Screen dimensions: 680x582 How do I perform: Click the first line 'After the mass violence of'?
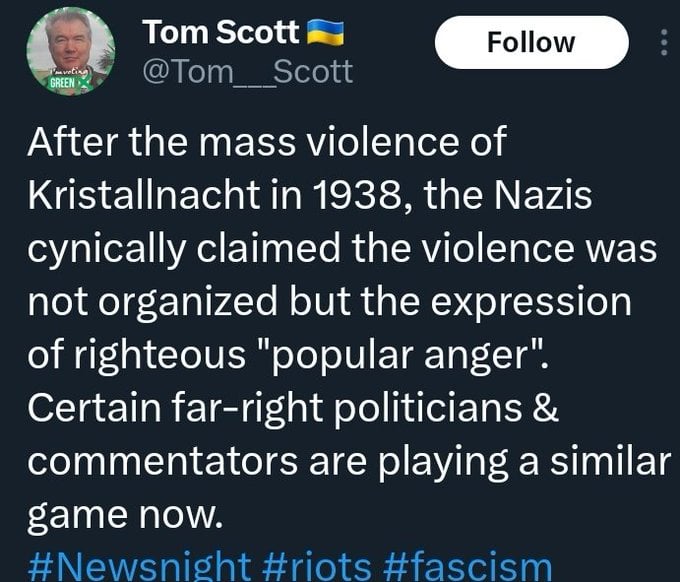point(267,141)
